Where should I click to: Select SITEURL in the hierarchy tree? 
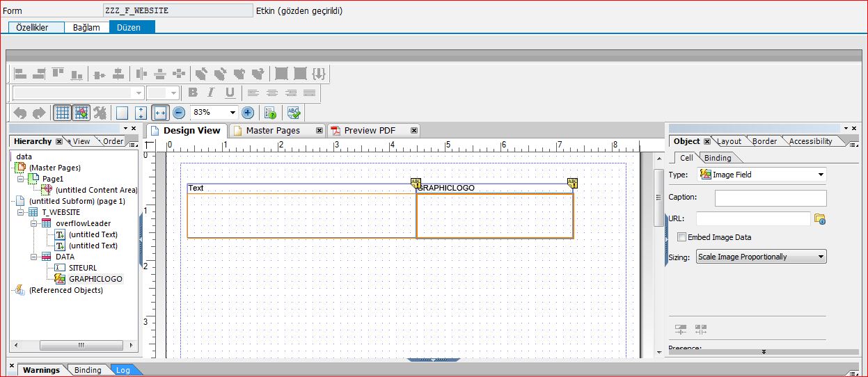84,268
